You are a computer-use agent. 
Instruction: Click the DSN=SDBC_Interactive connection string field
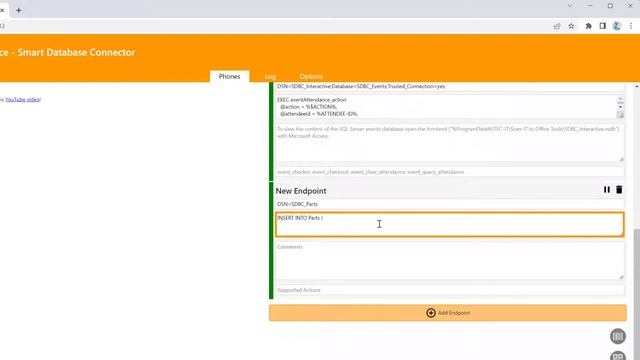pyautogui.click(x=450, y=87)
